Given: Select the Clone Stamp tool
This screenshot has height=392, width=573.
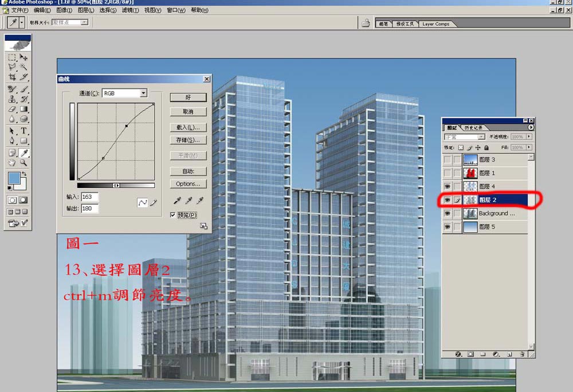Looking at the screenshot, I should pos(12,99).
